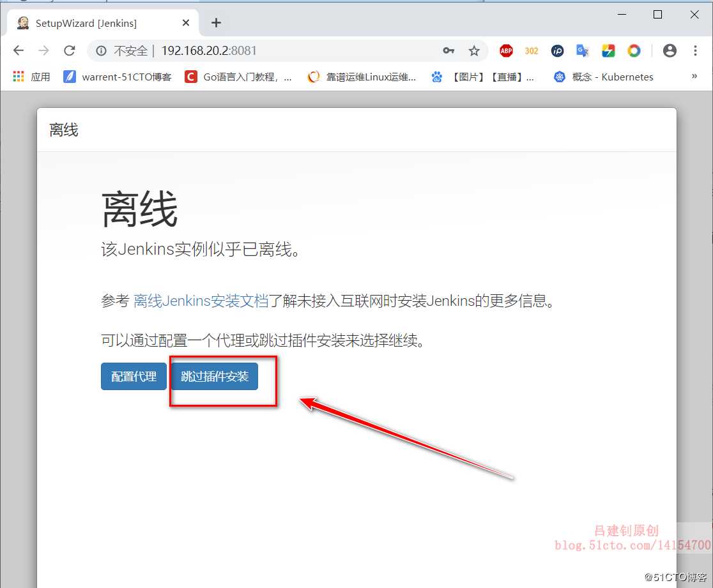
Task: Open the 概念 - Kubernetes bookmark
Action: pyautogui.click(x=604, y=77)
